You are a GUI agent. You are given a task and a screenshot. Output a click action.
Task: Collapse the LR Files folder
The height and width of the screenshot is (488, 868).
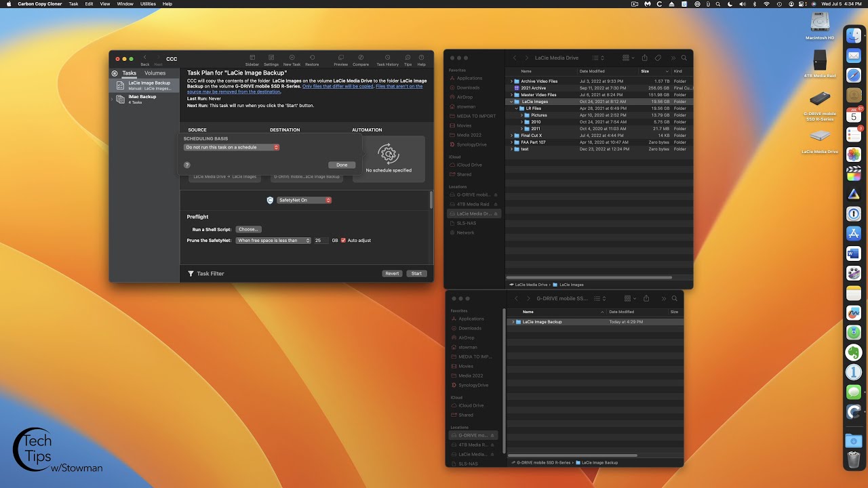[517, 108]
